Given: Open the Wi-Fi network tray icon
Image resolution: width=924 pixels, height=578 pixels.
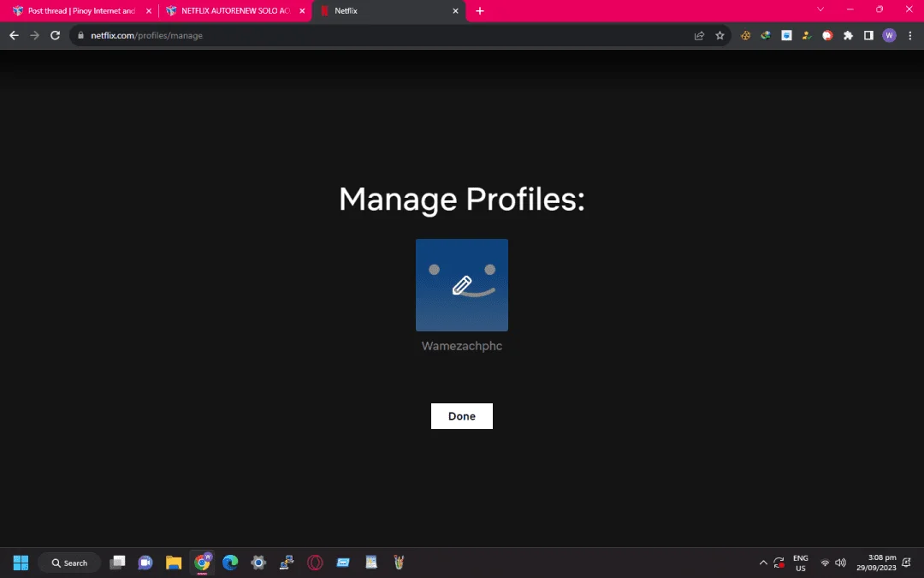Looking at the screenshot, I should [825, 563].
